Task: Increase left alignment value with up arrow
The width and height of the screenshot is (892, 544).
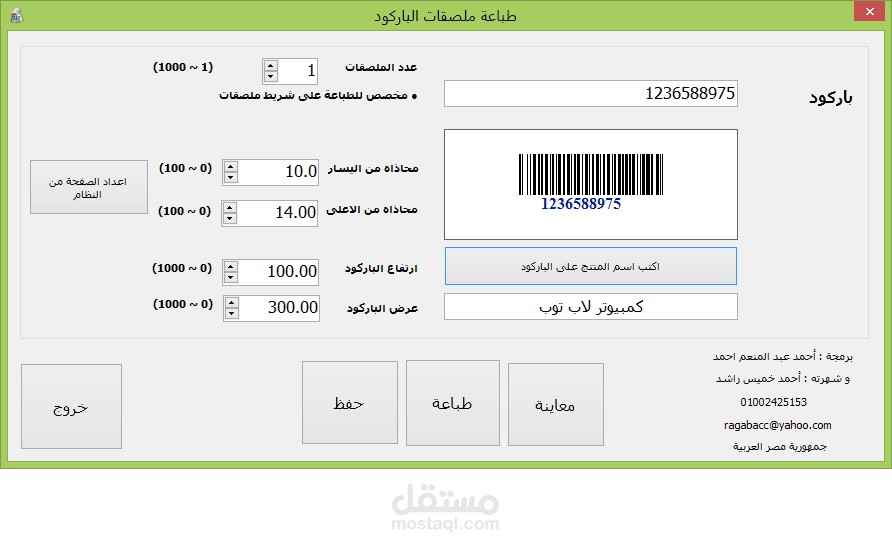Action: click(230, 167)
